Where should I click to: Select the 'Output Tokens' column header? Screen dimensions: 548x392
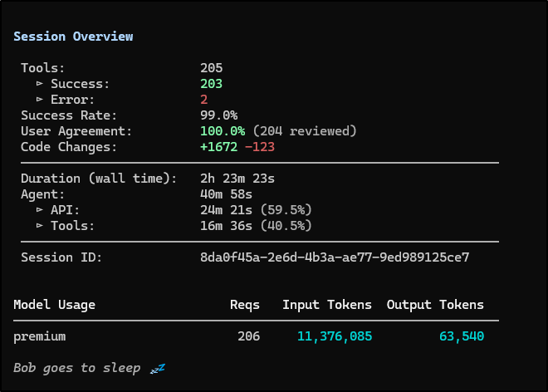coord(435,305)
